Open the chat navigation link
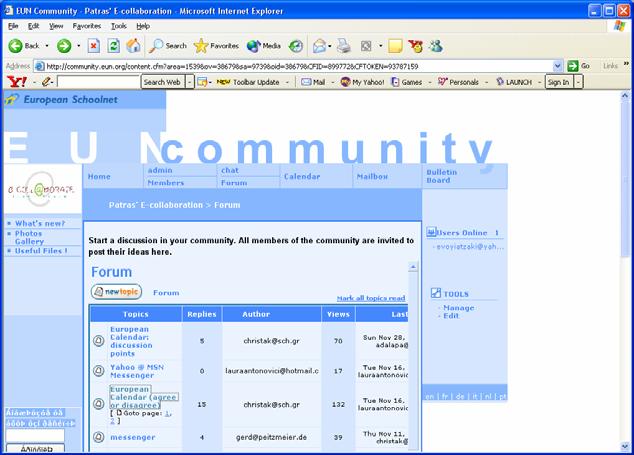Image resolution: width=634 pixels, height=455 pixels. 230,170
